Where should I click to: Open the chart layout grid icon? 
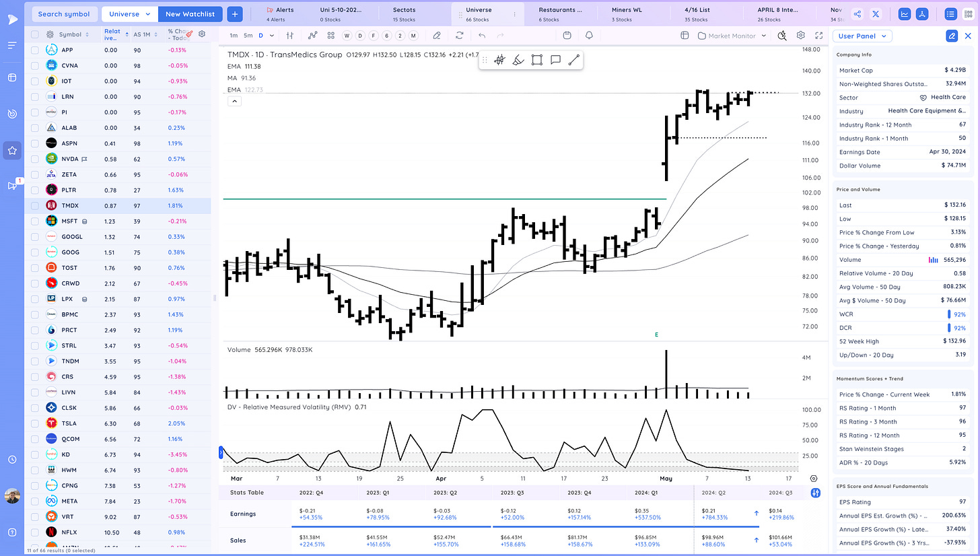(x=331, y=36)
